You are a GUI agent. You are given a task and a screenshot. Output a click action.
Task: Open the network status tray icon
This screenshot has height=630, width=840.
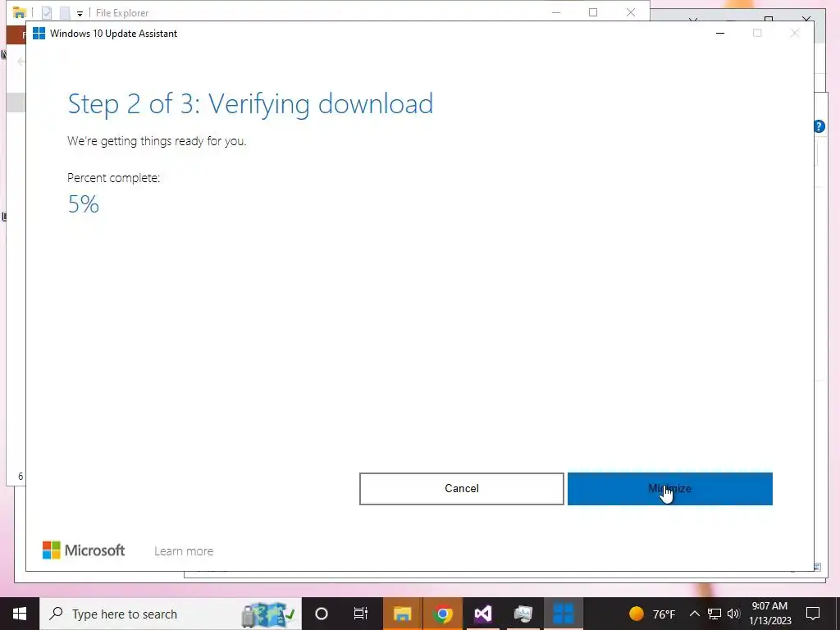point(714,614)
